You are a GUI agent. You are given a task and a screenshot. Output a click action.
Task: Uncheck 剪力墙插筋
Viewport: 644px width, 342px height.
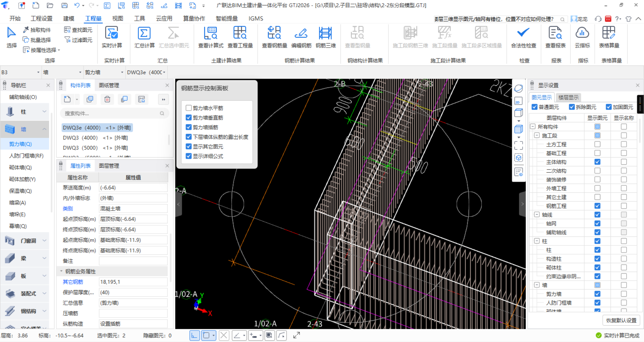(x=189, y=127)
